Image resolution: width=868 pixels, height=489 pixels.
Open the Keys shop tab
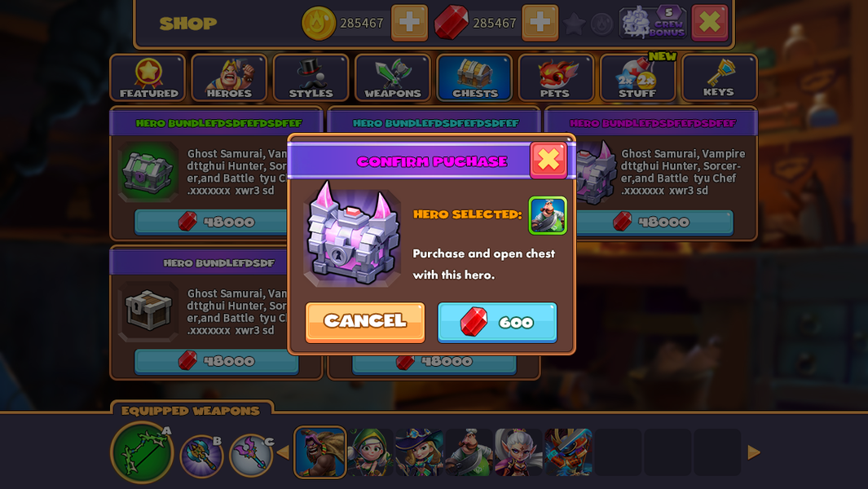719,78
